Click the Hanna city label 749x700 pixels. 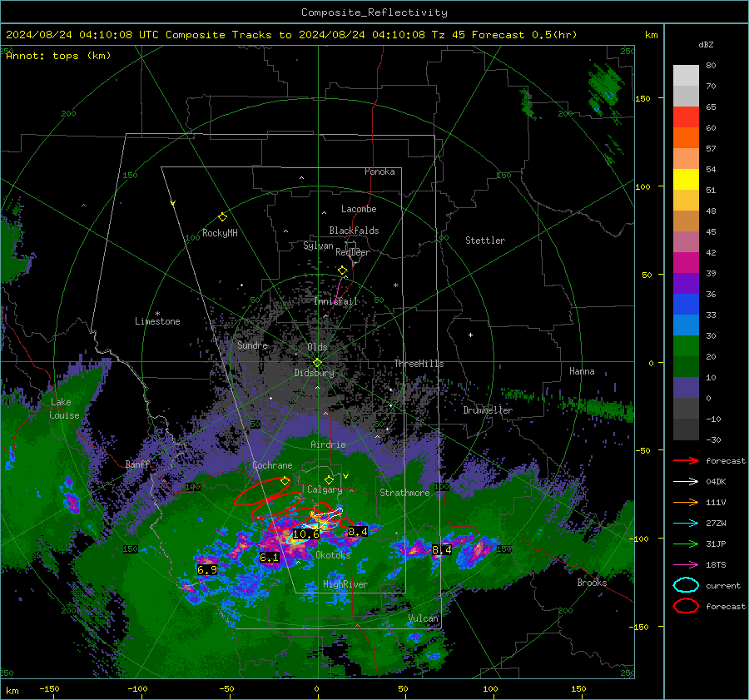point(582,371)
